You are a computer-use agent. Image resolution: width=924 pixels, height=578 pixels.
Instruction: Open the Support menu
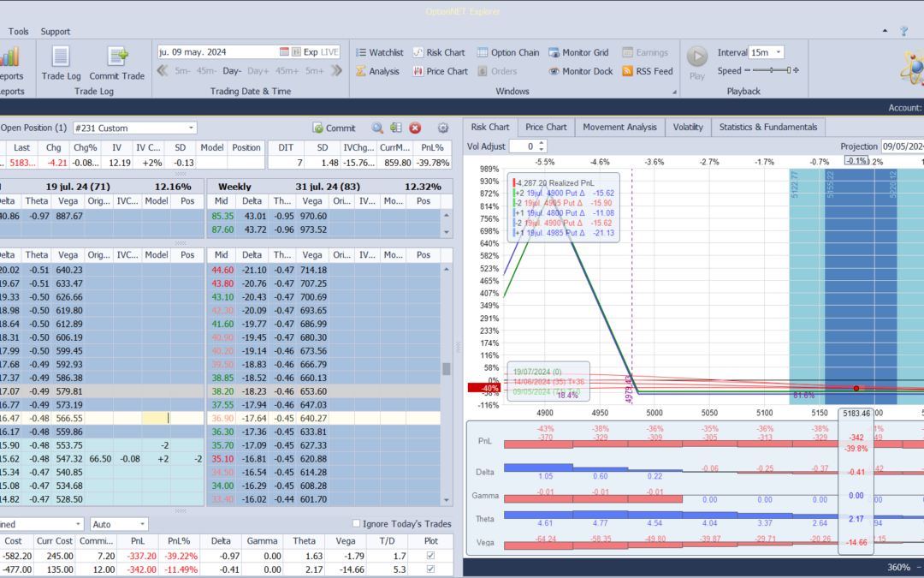pos(56,32)
